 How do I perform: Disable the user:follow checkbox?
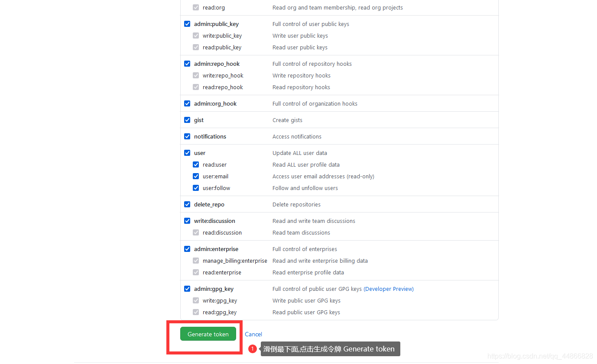tap(196, 187)
